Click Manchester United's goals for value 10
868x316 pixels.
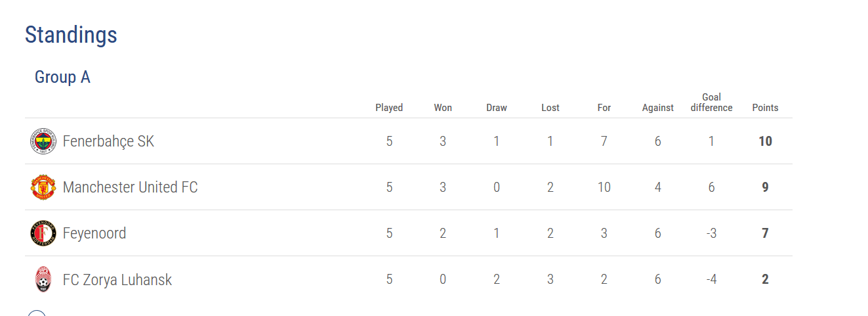(604, 187)
